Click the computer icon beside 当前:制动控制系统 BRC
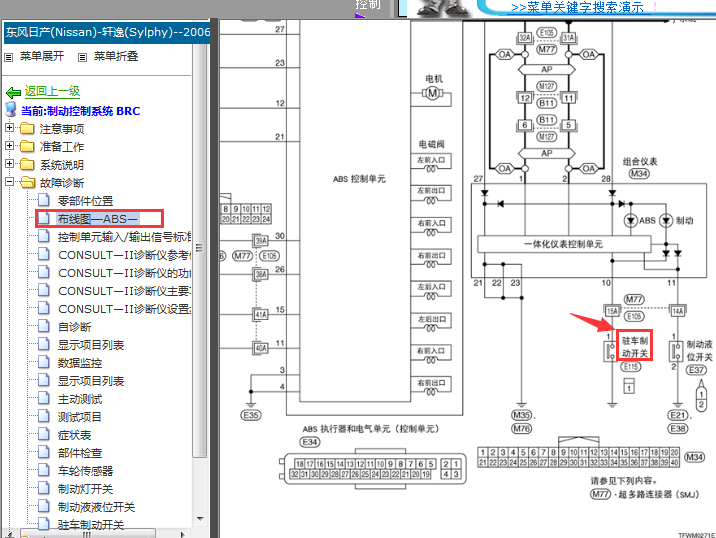716x538 pixels. [x=11, y=110]
